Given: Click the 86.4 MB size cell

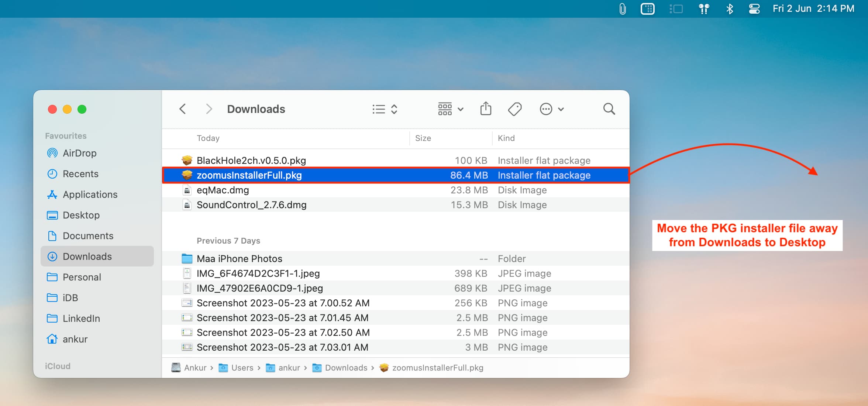Looking at the screenshot, I should point(469,175).
